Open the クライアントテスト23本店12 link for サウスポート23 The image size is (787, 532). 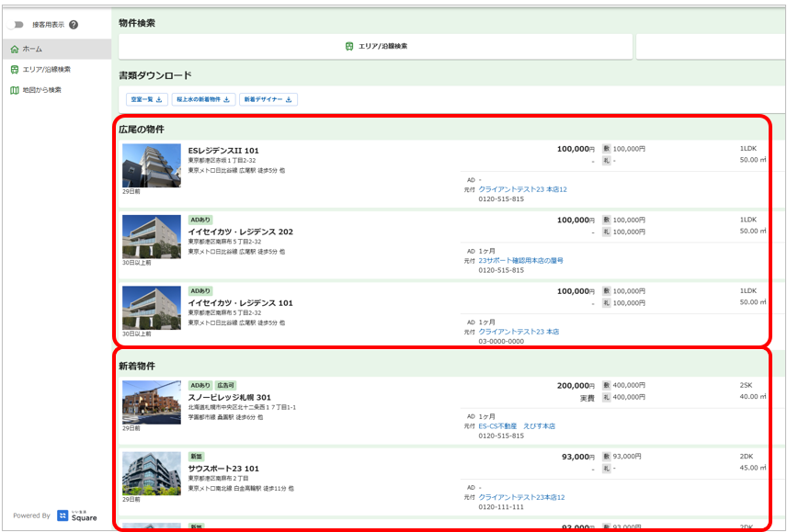pyautogui.click(x=521, y=497)
